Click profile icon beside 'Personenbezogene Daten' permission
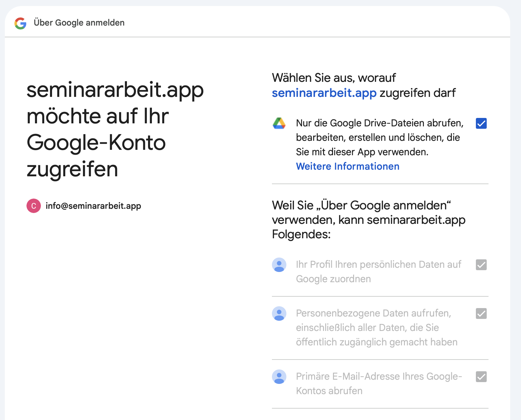This screenshot has height=420, width=521. tap(279, 313)
